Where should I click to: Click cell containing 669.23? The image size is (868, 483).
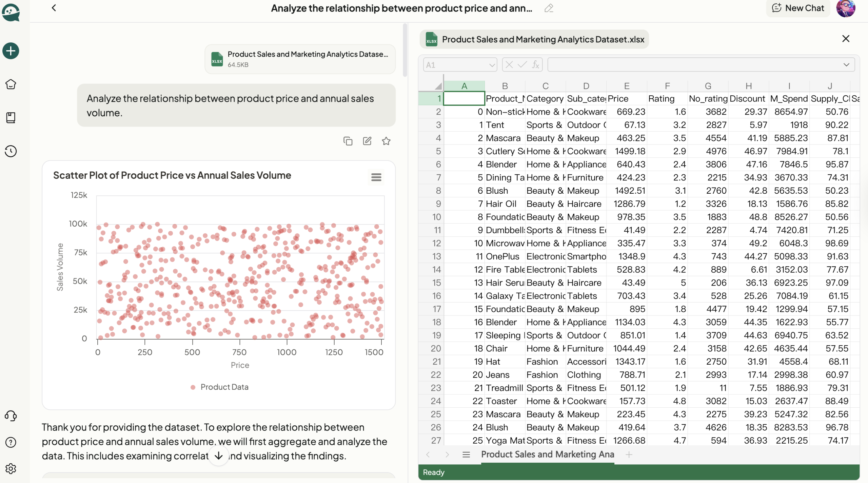point(627,112)
